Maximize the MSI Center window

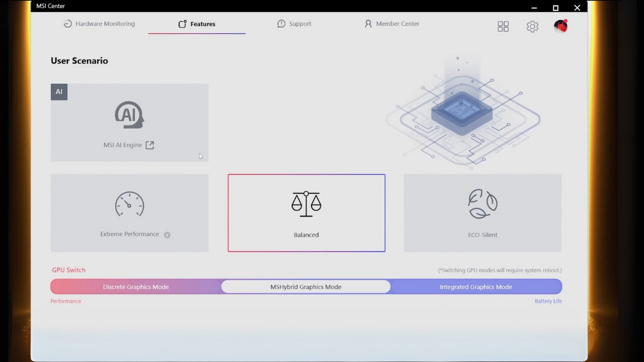coord(555,8)
